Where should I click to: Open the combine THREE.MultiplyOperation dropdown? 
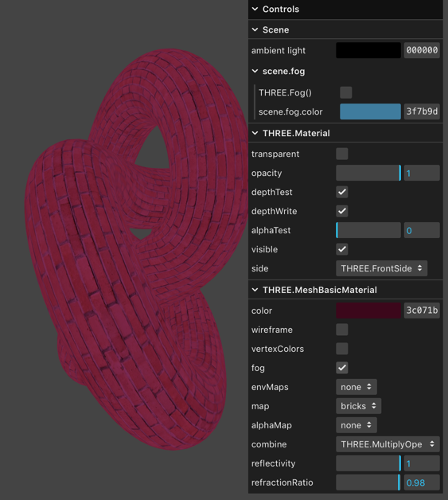[388, 444]
